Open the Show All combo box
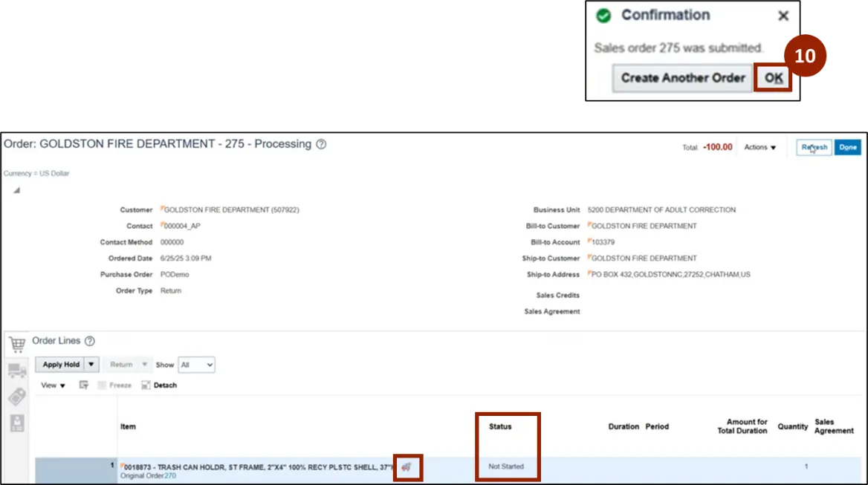This screenshot has width=868, height=485. pos(196,365)
